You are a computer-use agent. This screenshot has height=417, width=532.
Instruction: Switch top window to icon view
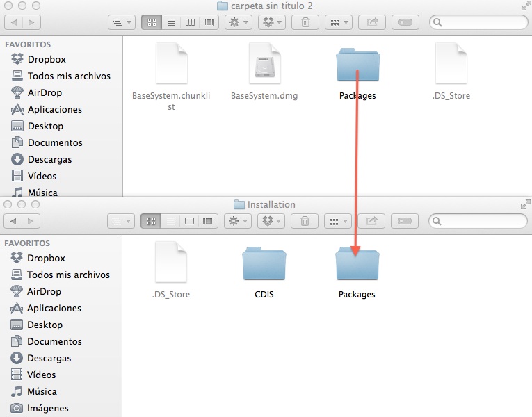(x=152, y=22)
